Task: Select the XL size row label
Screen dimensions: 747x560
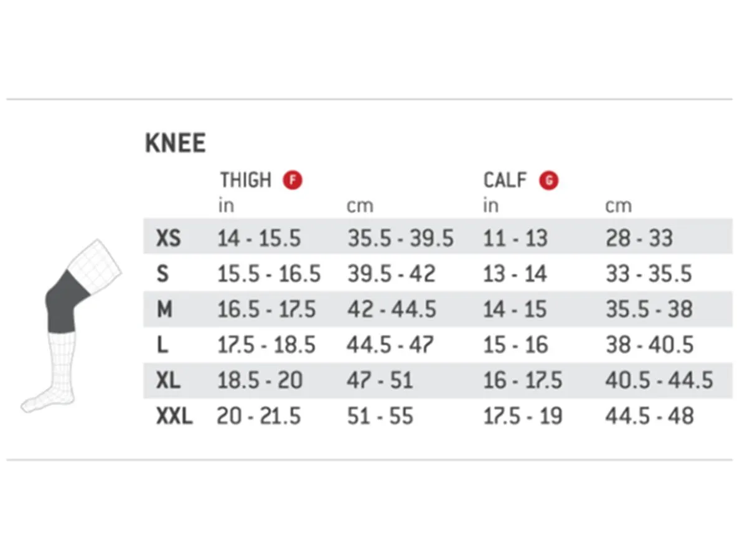Action: pyautogui.click(x=168, y=380)
